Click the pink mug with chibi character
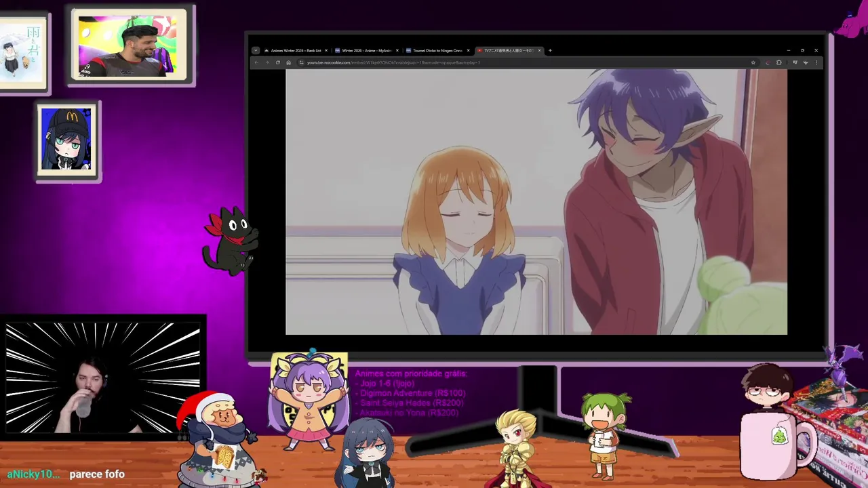868x488 pixels. (776, 422)
